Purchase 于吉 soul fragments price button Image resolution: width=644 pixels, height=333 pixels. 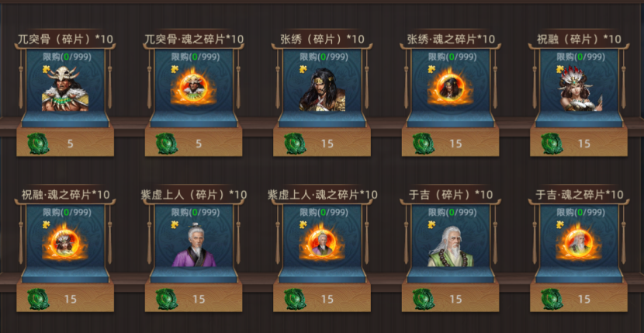click(x=579, y=297)
